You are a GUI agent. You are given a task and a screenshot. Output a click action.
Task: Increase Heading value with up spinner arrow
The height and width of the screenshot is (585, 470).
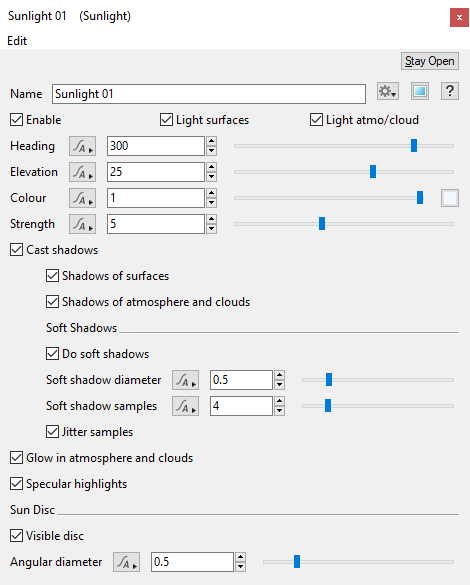(212, 141)
